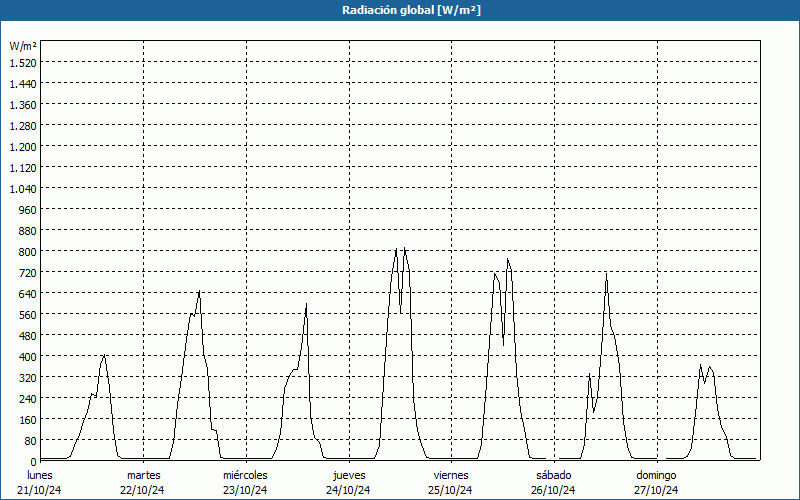This screenshot has width=800, height=500.
Task: Click Saturday's small early peak near 320 W/m²
Action: (x=589, y=374)
